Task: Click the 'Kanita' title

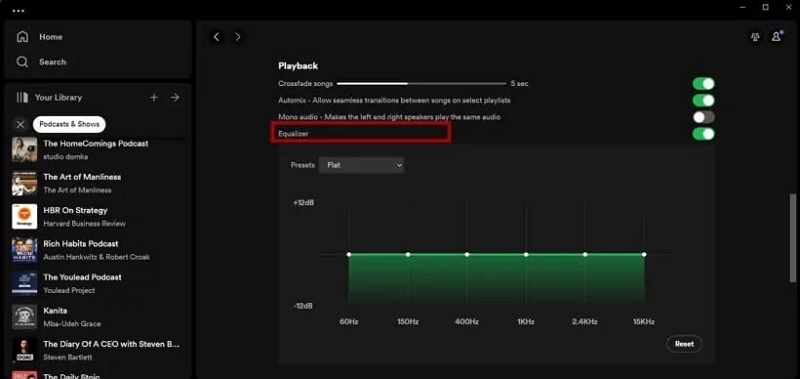Action: (x=55, y=311)
